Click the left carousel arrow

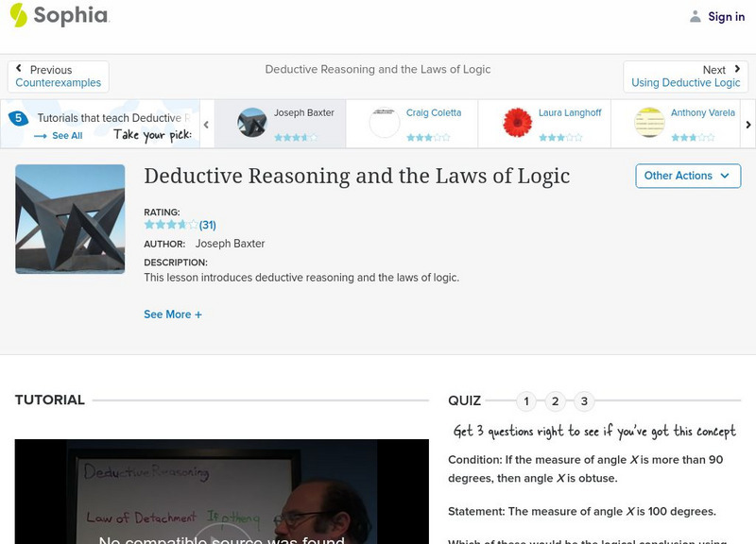[x=207, y=123]
